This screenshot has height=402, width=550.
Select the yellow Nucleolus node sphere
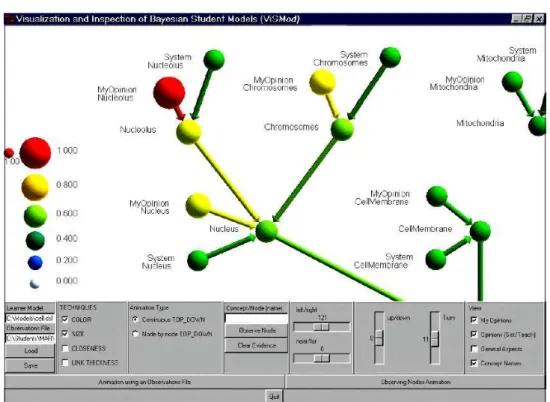[x=188, y=132]
